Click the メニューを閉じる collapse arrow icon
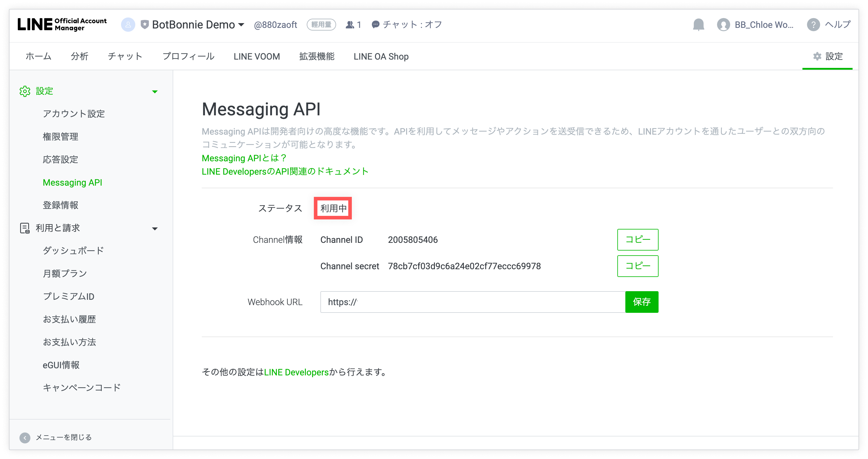Screen dimensions: 868x459 pos(25,438)
